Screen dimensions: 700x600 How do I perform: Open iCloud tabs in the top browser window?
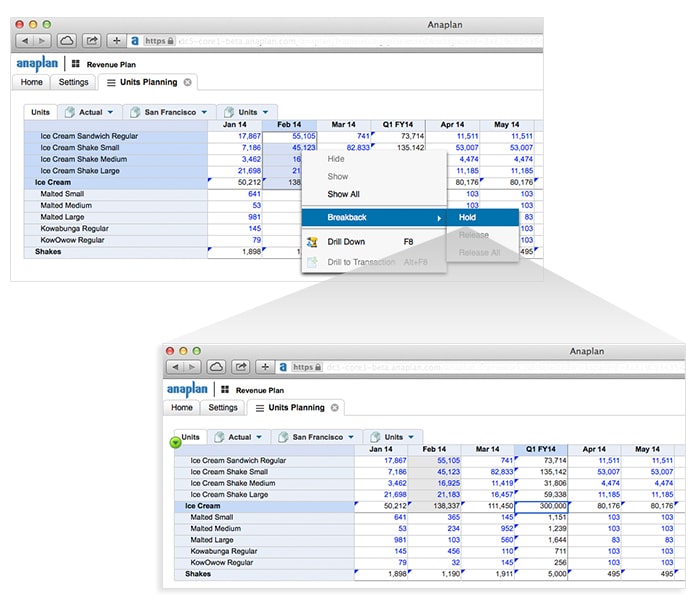(67, 41)
